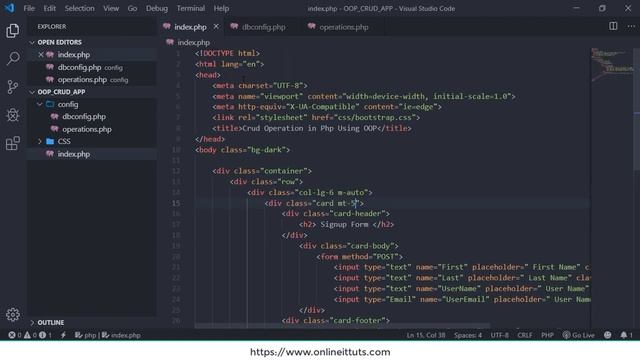The image size is (640, 360).
Task: Click the form method POST line
Action: pyautogui.click(x=360, y=257)
